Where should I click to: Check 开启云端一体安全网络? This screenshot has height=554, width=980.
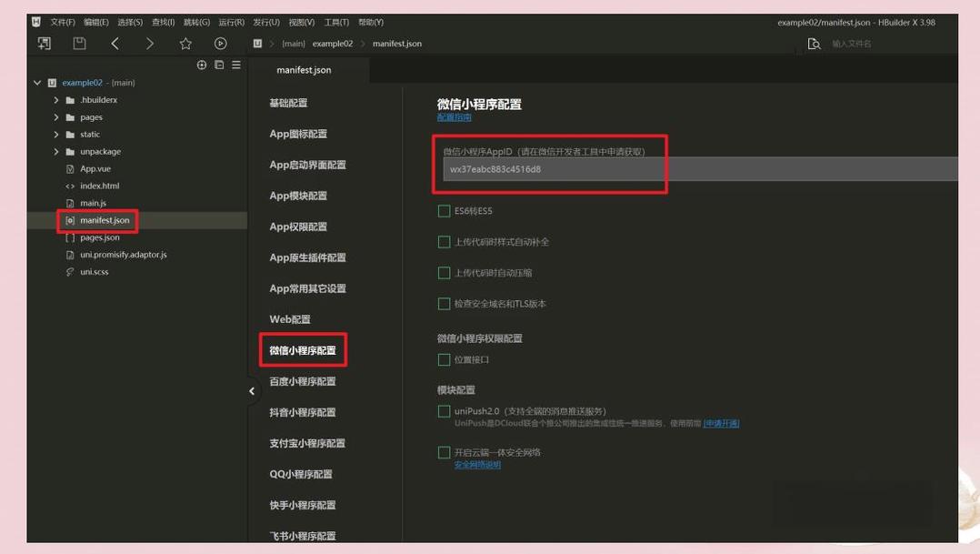point(444,453)
